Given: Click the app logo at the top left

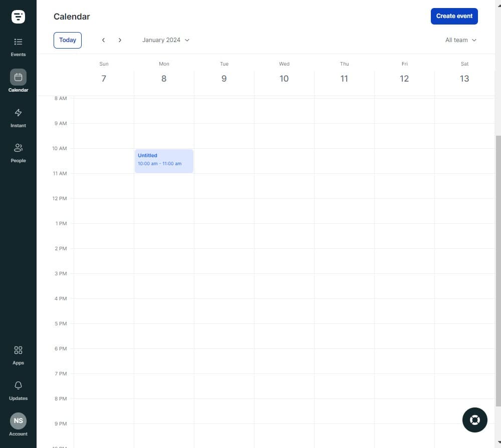Looking at the screenshot, I should click(18, 16).
